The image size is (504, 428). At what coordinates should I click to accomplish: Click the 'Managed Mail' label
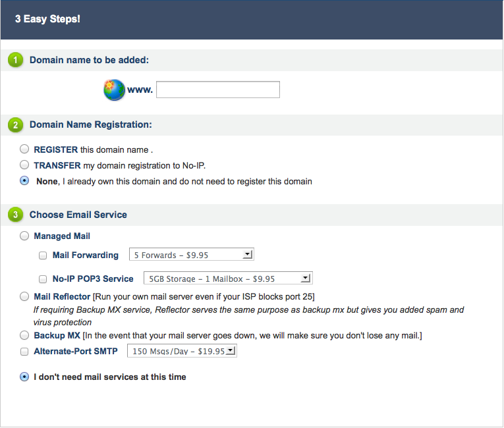62,236
